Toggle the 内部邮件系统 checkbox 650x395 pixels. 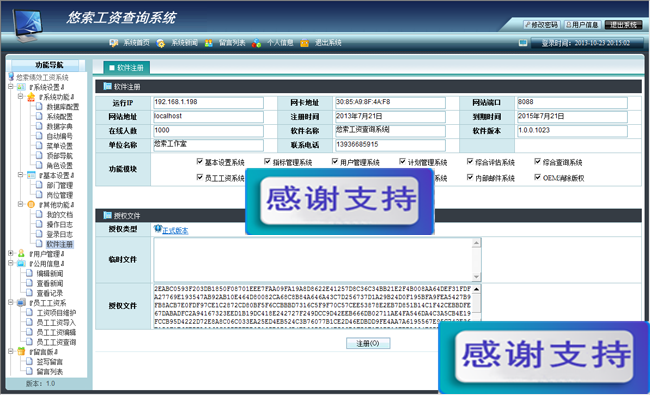tap(470, 177)
